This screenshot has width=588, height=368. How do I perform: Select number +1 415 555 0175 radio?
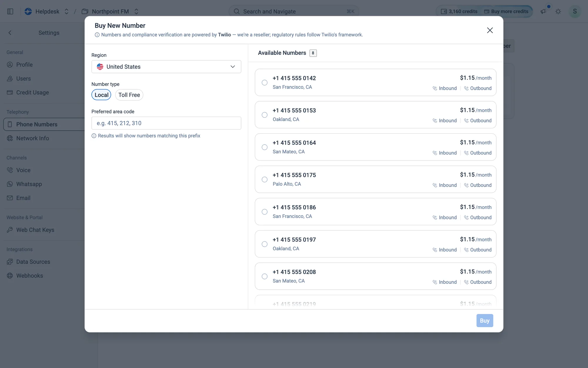click(x=265, y=180)
